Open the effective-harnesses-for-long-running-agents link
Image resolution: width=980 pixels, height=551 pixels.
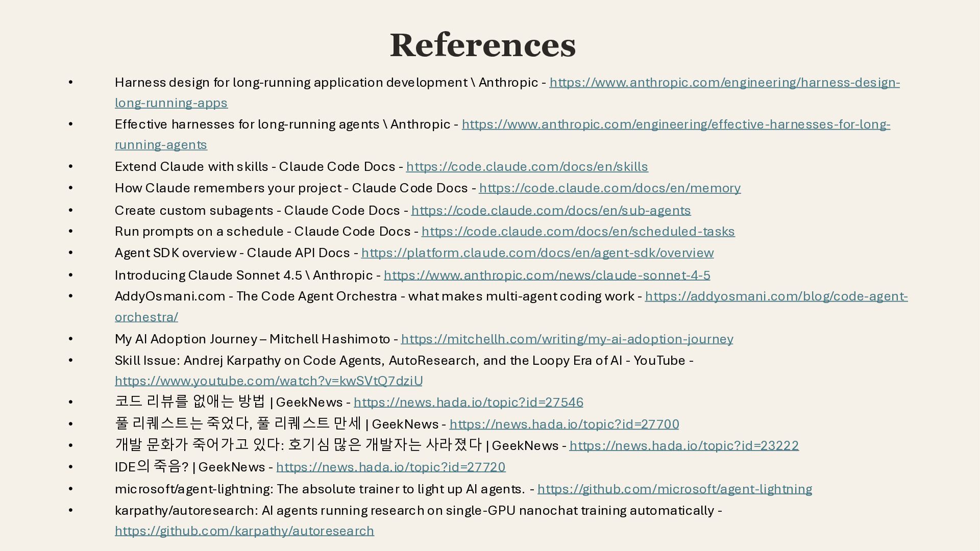pos(676,124)
